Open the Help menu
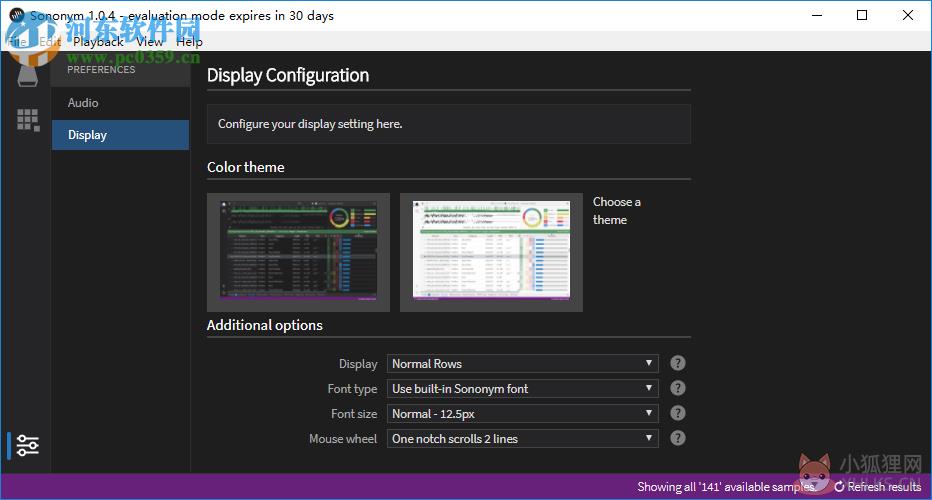Screen dimensions: 932x500 [189, 42]
